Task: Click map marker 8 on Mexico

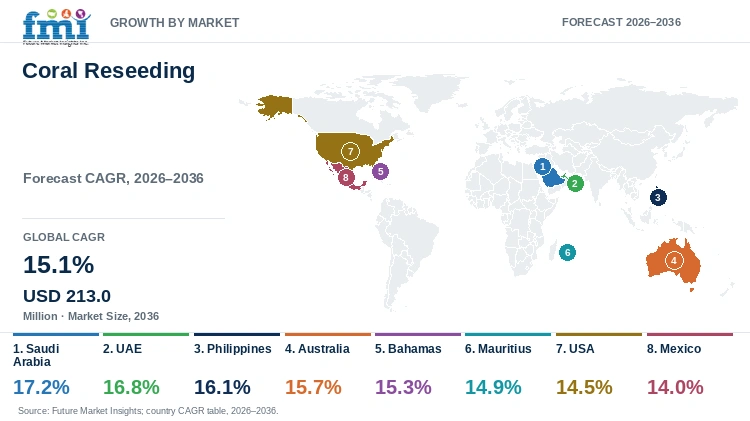Action: [346, 177]
